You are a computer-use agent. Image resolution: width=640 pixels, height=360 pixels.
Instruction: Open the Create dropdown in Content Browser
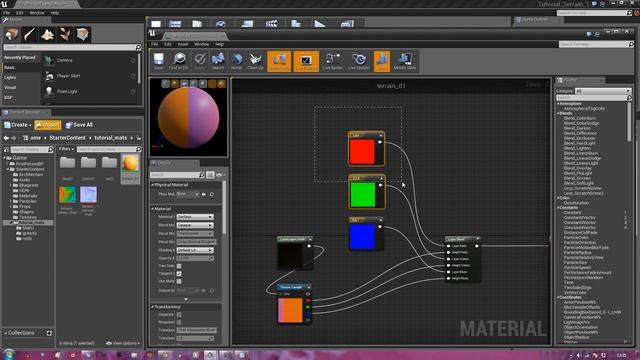click(18, 125)
